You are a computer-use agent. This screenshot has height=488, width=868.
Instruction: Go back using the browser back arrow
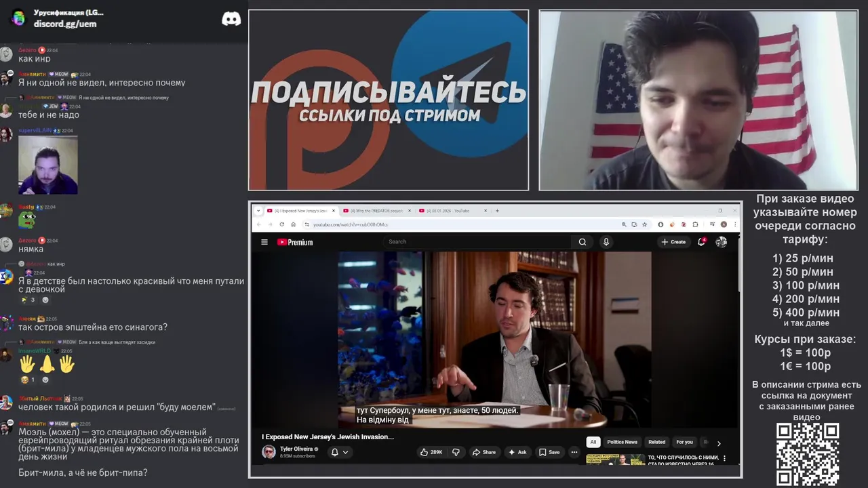pyautogui.click(x=259, y=224)
